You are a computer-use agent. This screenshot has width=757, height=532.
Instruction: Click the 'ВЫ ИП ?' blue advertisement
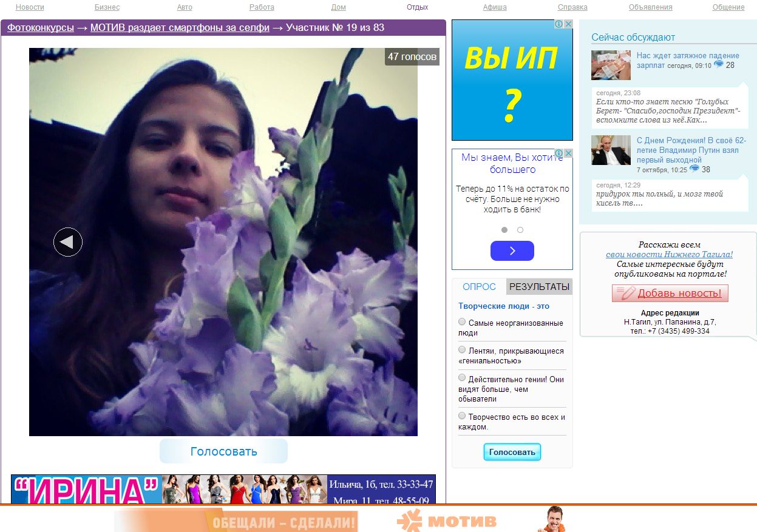512,80
